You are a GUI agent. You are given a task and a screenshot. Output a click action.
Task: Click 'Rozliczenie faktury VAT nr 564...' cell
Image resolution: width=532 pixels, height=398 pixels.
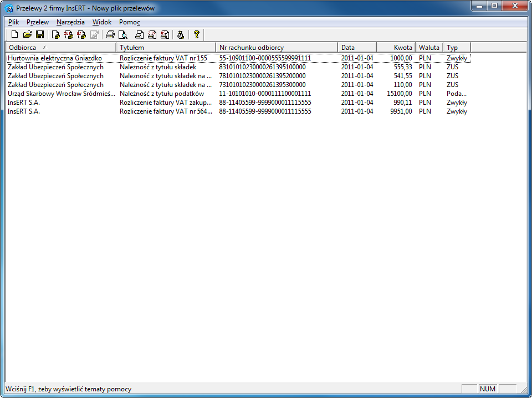pyautogui.click(x=166, y=111)
